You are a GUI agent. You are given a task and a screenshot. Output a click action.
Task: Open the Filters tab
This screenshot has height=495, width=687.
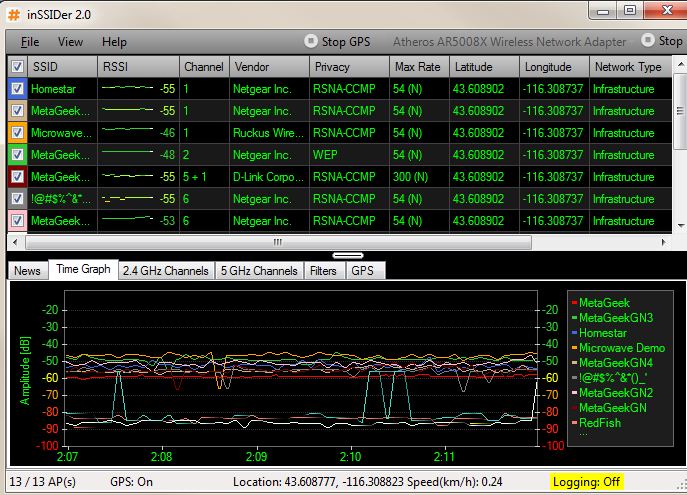click(x=323, y=270)
